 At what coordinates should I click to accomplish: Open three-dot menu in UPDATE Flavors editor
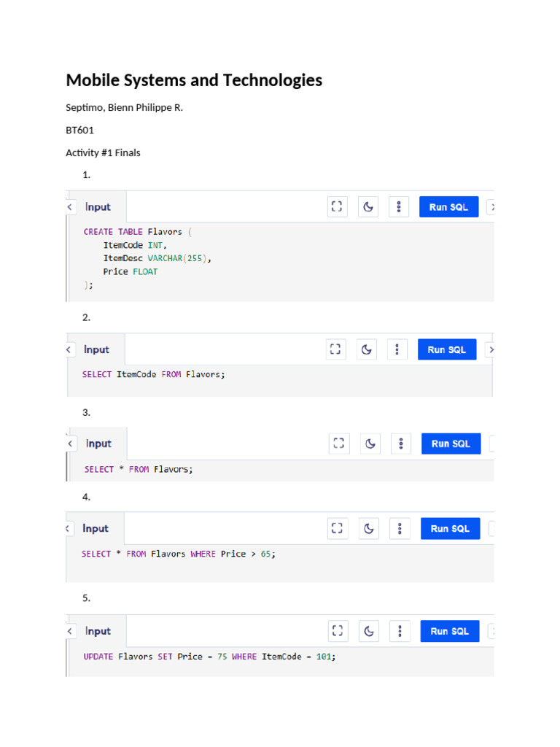(x=400, y=631)
